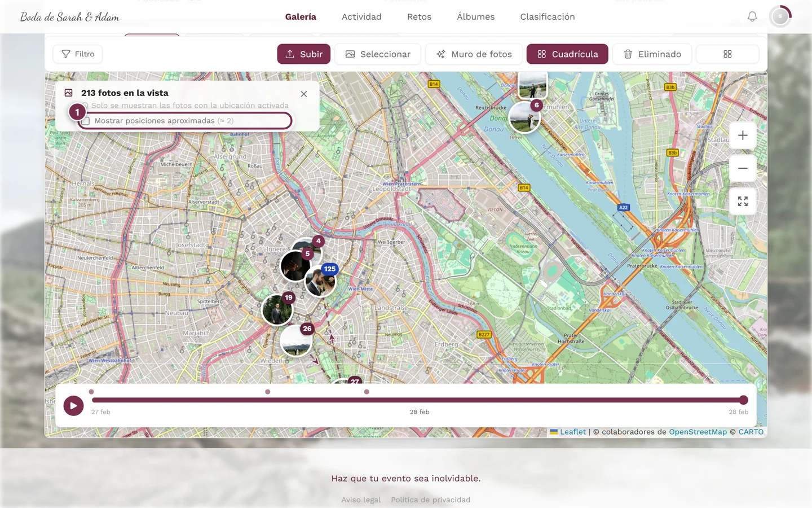This screenshot has width=812, height=508.
Task: Open Aviso legal link
Action: 361,500
